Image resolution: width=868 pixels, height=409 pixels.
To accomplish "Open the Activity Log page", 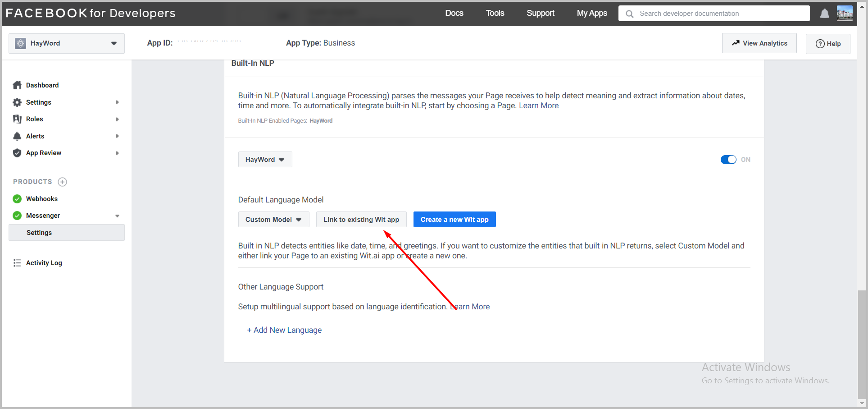I will point(44,263).
